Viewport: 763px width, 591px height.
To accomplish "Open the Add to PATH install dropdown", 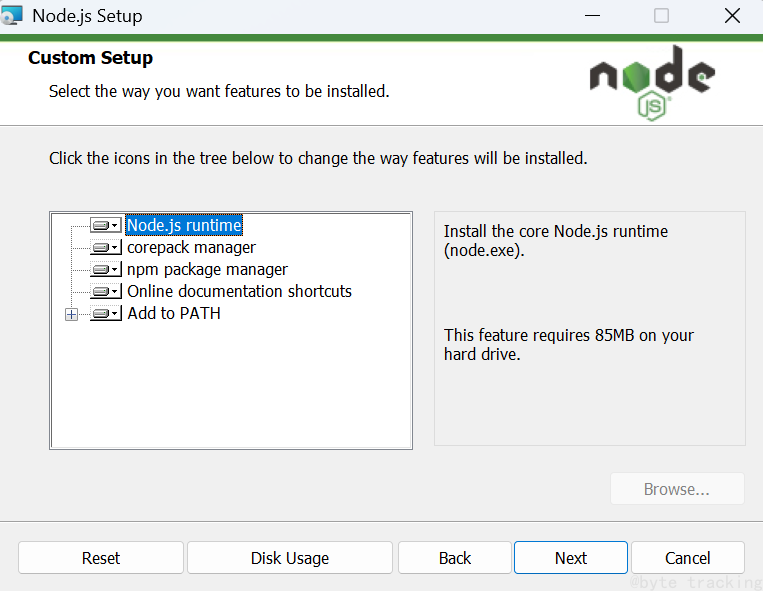I will point(106,314).
